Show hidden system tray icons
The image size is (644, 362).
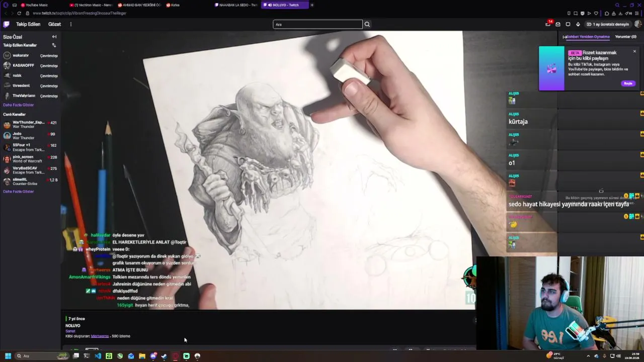tap(588, 356)
